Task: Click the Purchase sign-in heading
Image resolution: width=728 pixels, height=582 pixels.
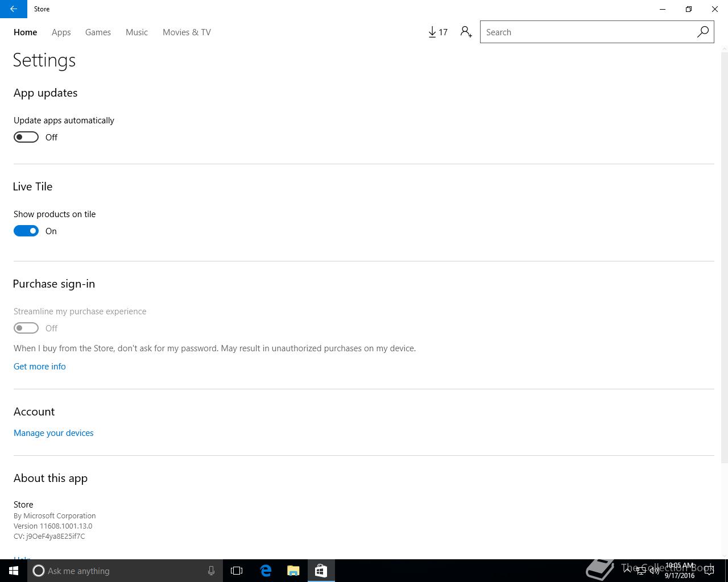Action: (x=54, y=284)
